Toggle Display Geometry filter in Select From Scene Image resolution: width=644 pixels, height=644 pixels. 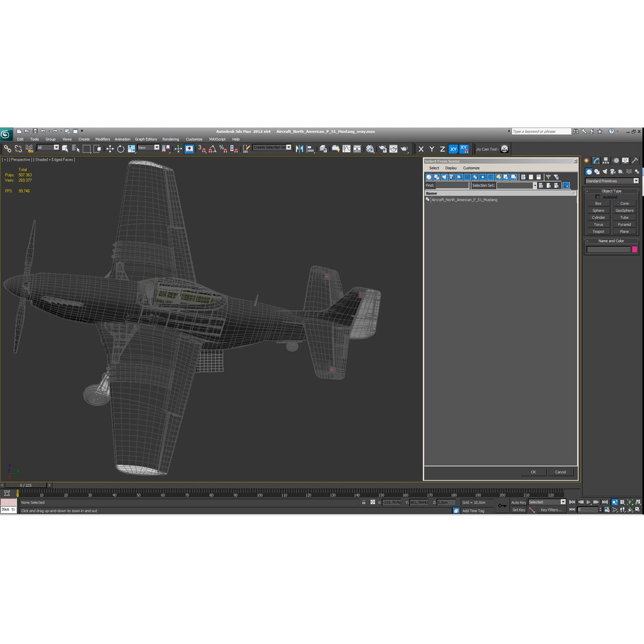[429, 177]
